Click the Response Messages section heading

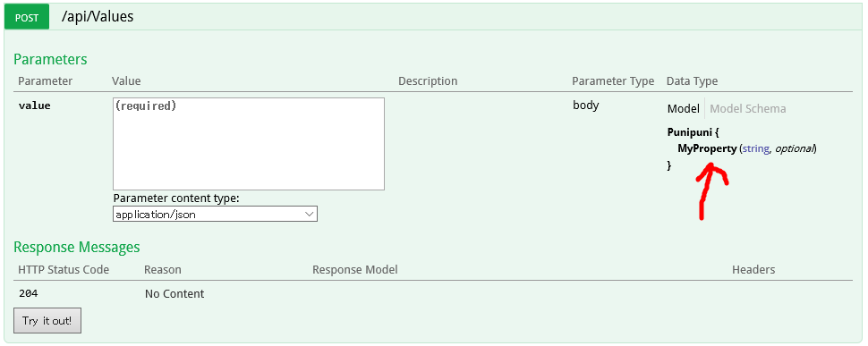(x=76, y=247)
